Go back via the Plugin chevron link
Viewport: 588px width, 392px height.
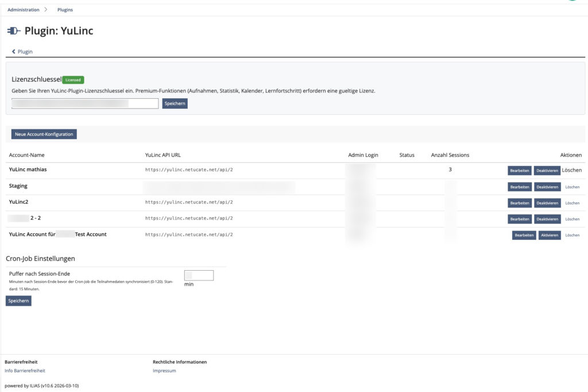tap(22, 52)
